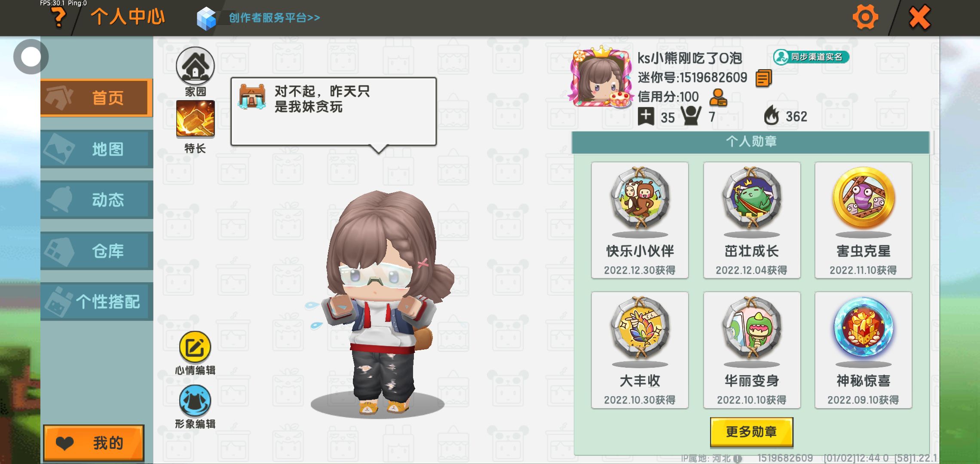Open the flame popularity icon showing 362
The height and width of the screenshot is (464, 980).
tap(772, 115)
